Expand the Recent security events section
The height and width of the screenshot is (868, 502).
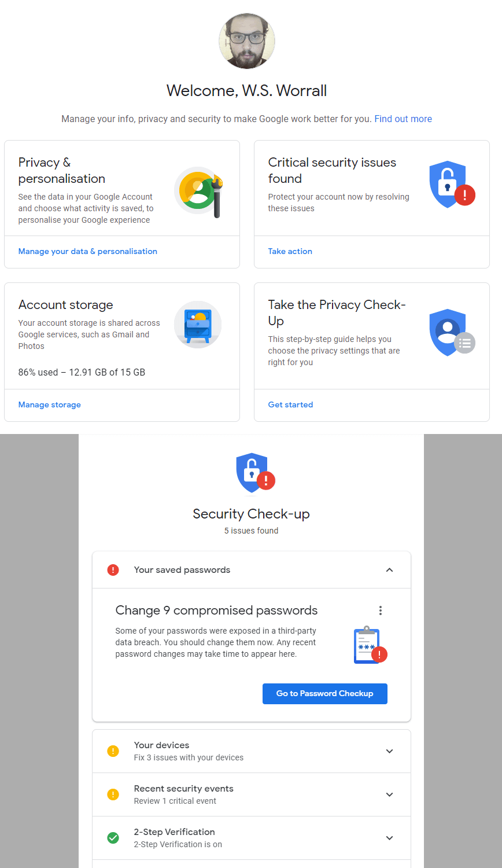389,793
